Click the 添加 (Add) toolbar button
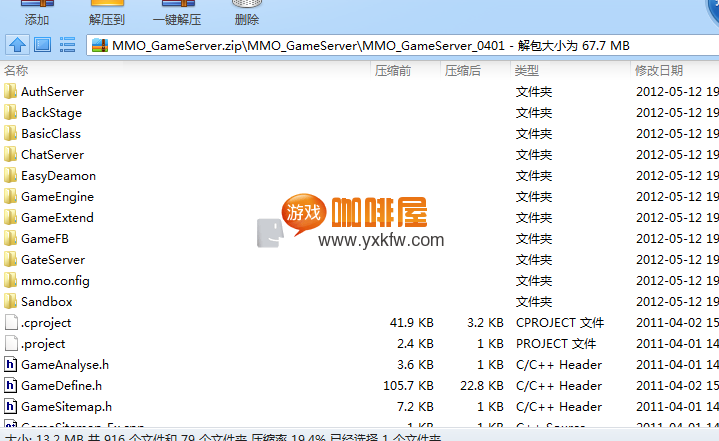 (37, 14)
